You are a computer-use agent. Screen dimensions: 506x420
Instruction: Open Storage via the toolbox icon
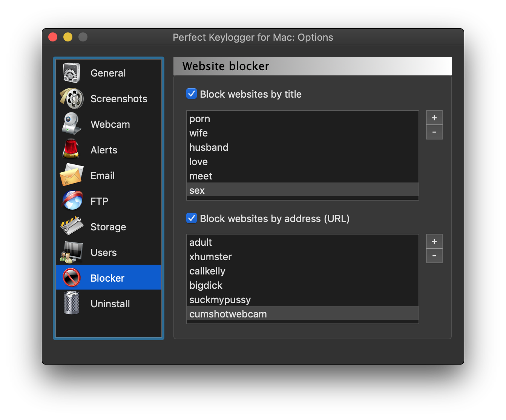coord(71,226)
